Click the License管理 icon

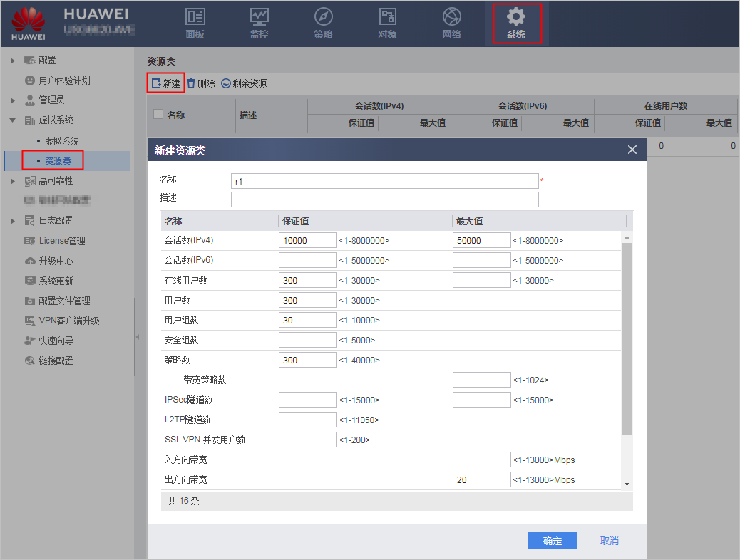(30, 241)
